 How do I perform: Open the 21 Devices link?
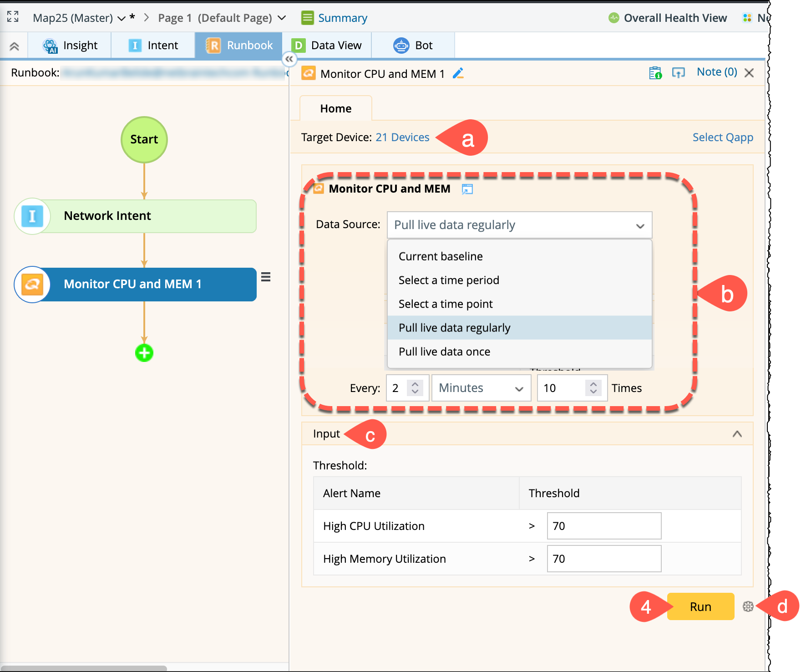(402, 137)
